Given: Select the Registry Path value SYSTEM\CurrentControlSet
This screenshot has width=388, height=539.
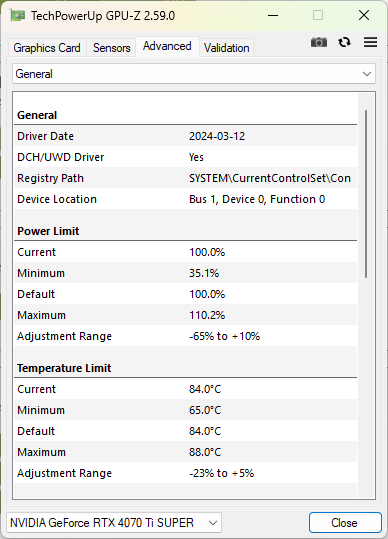Looking at the screenshot, I should coord(270,178).
